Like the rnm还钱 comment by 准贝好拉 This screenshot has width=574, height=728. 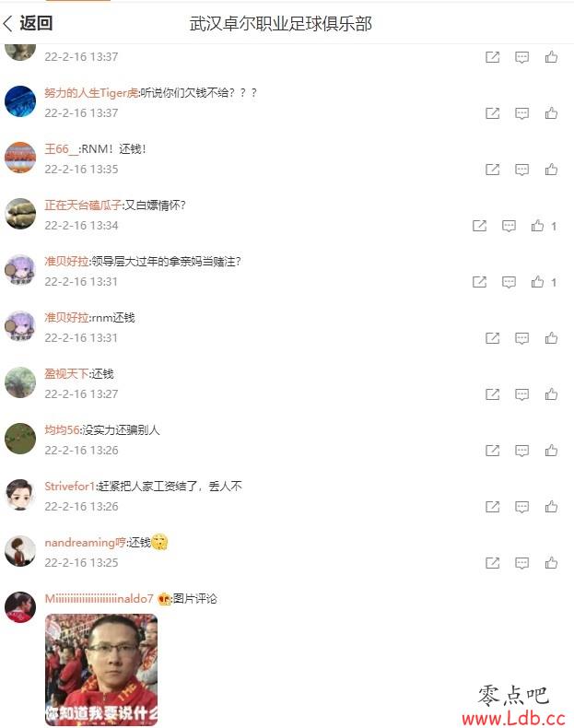pyautogui.click(x=551, y=338)
